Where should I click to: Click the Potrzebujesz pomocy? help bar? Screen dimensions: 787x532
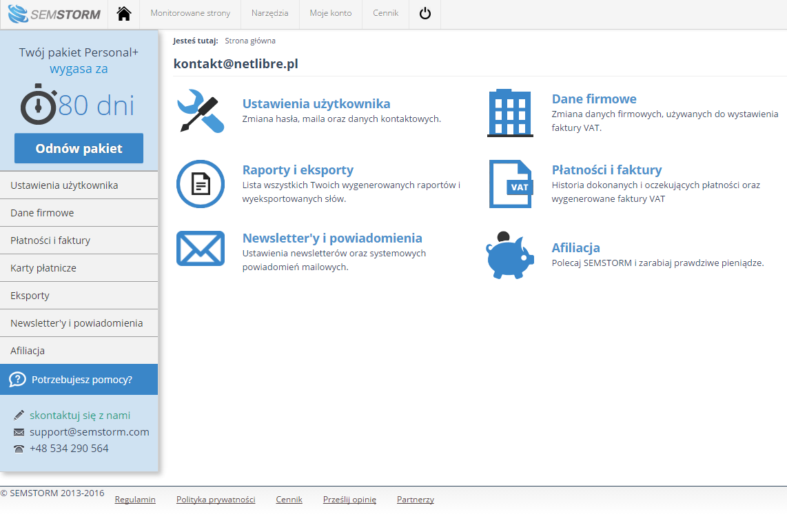pos(79,380)
